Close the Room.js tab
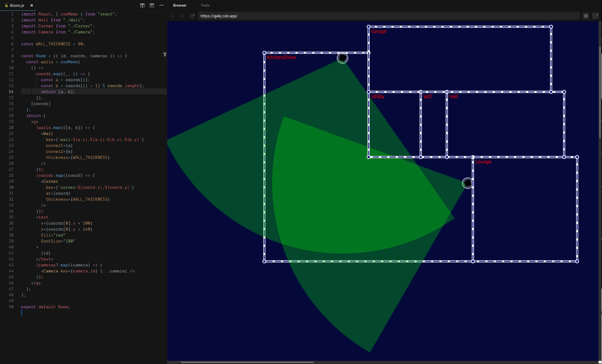 32,5
